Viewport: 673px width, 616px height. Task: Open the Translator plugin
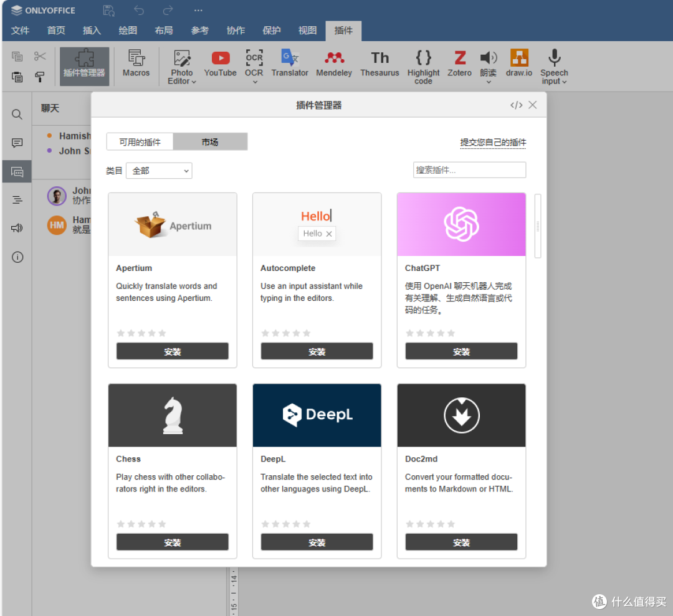tap(290, 64)
